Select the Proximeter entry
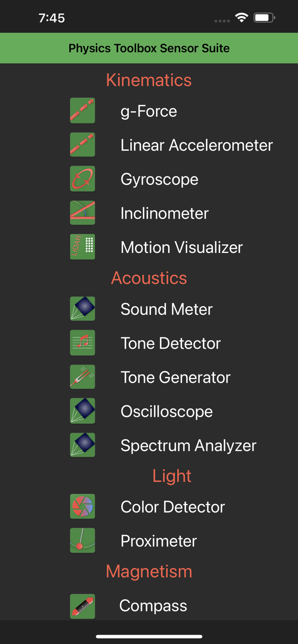The height and width of the screenshot is (644, 298). (158, 541)
